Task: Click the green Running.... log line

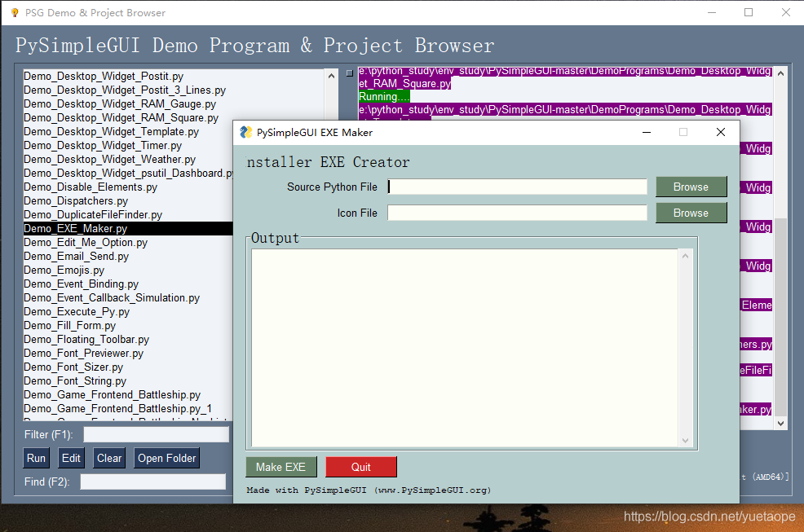Action: 384,96
